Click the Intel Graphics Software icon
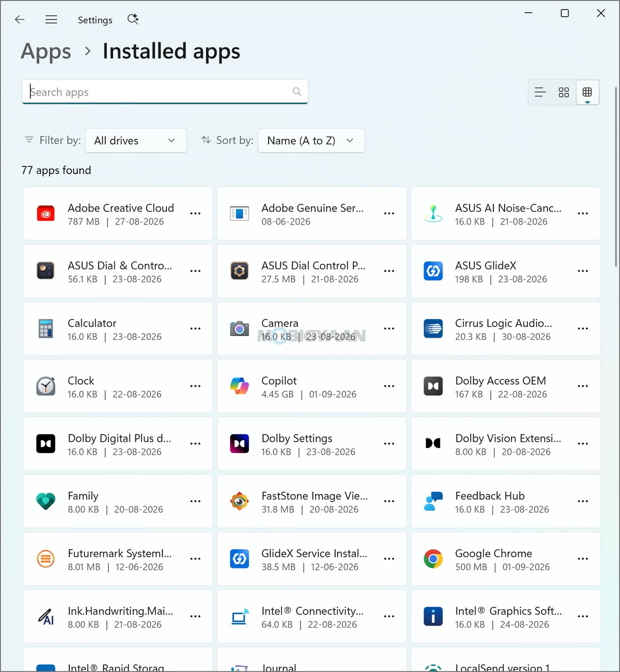620x672 pixels. pos(433,617)
